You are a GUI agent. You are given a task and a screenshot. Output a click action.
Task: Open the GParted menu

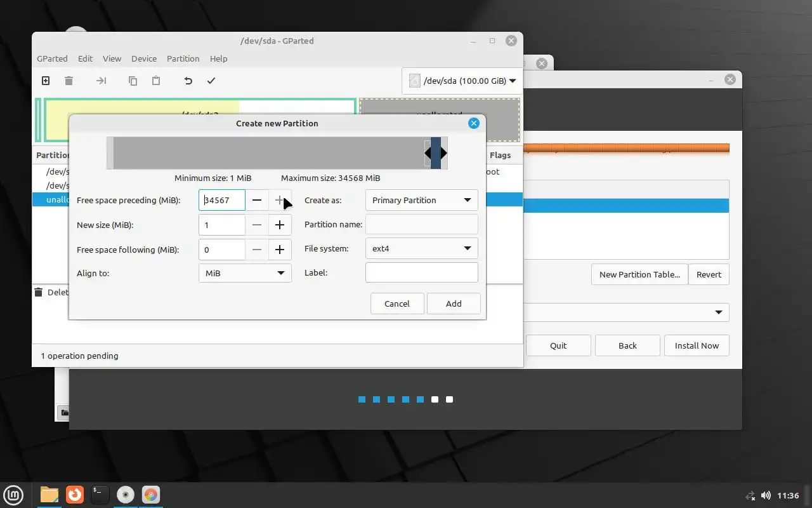[52, 58]
